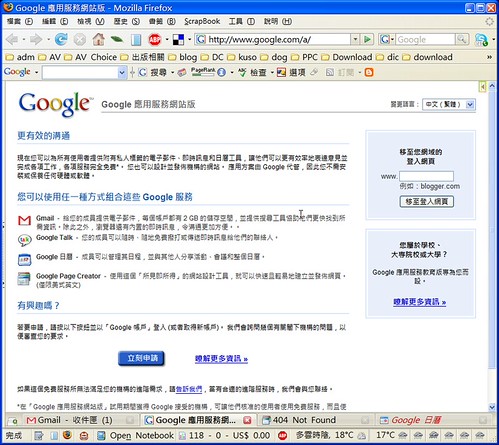Click the Google Page Creator icon
The width and height of the screenshot is (499, 445).
[24, 279]
